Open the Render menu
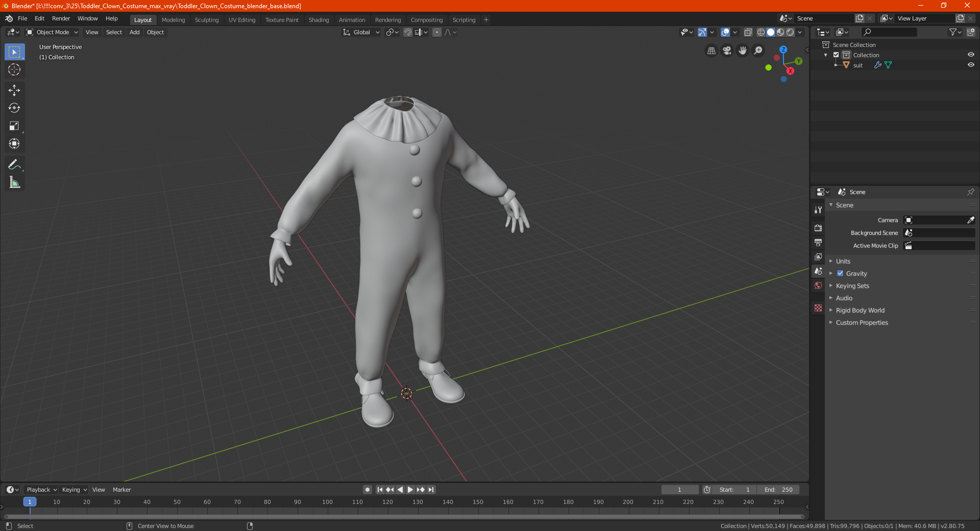 (x=61, y=18)
